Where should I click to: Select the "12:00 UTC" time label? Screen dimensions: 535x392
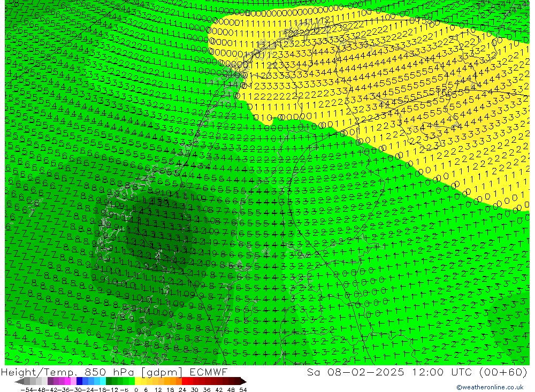point(430,372)
